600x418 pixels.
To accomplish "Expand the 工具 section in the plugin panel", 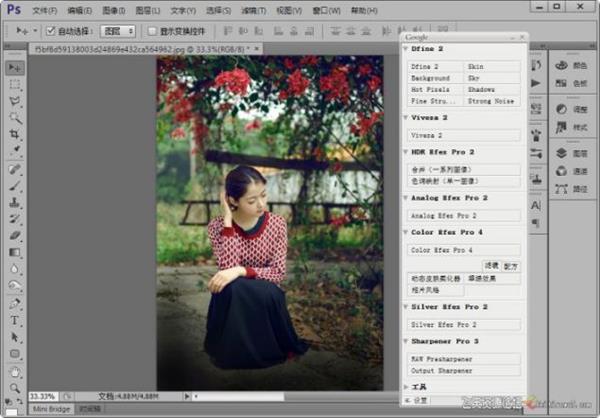I will (418, 386).
